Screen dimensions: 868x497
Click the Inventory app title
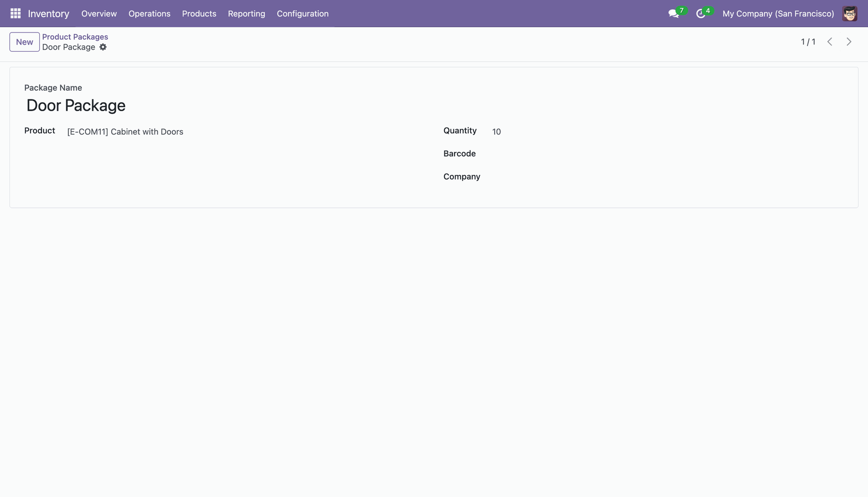click(48, 14)
